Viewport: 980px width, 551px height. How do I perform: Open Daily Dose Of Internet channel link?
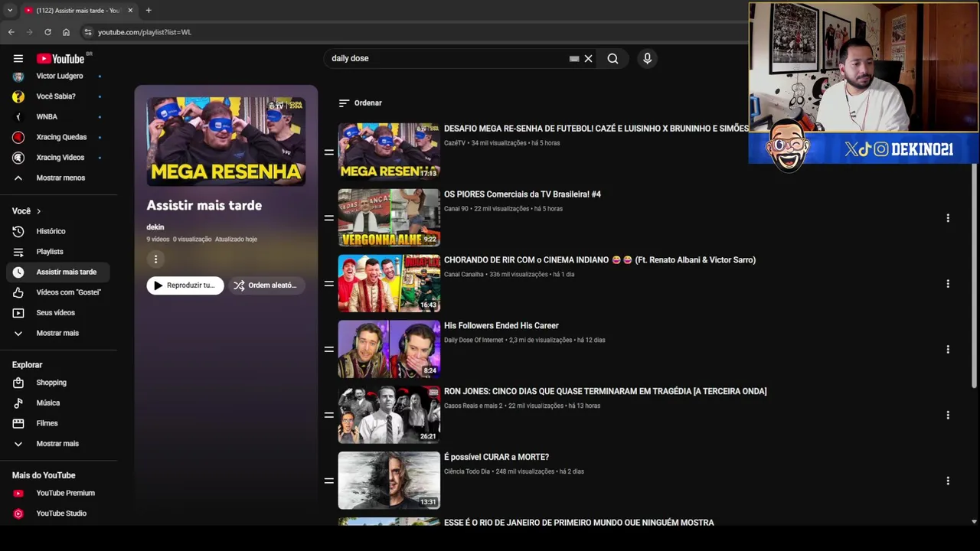(x=474, y=341)
